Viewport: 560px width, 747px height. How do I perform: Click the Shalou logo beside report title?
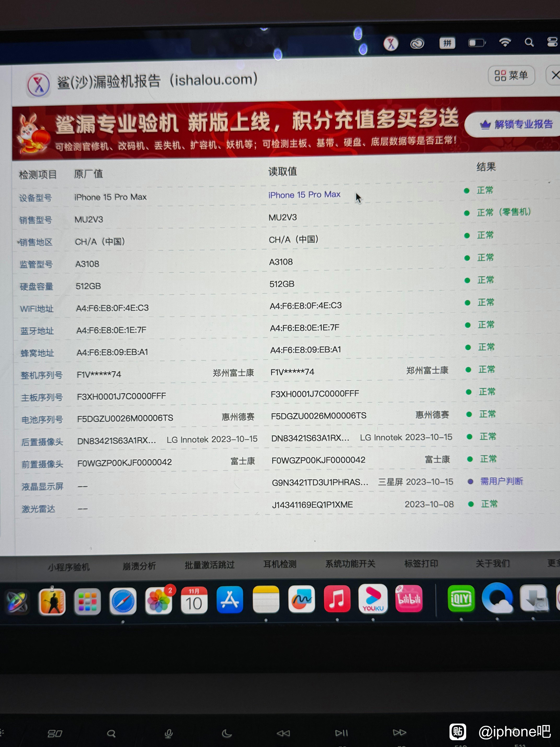click(38, 84)
